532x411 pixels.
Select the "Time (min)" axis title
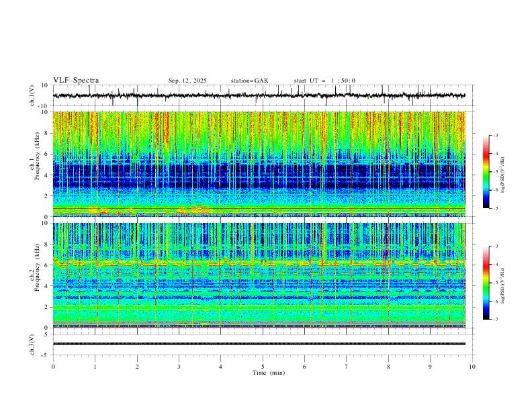click(269, 373)
